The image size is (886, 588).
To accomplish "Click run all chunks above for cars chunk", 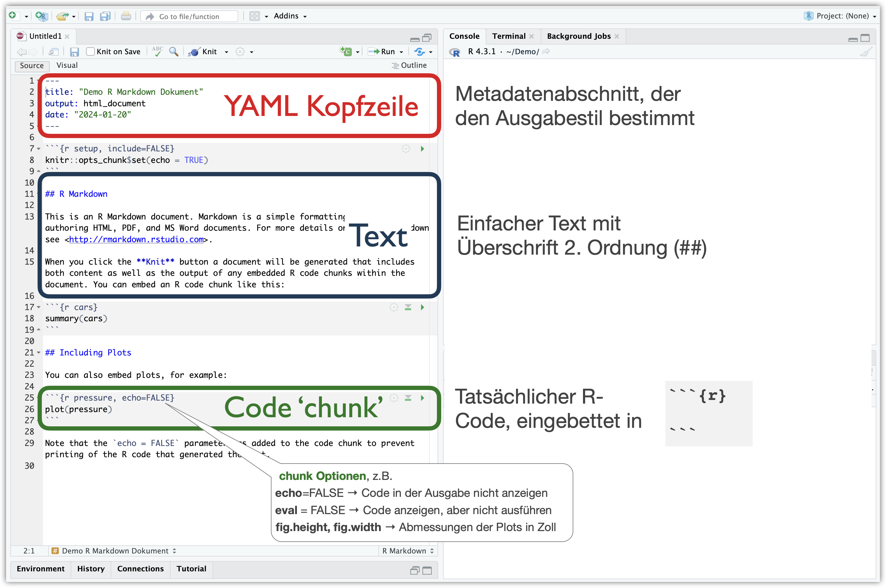I will 408,308.
